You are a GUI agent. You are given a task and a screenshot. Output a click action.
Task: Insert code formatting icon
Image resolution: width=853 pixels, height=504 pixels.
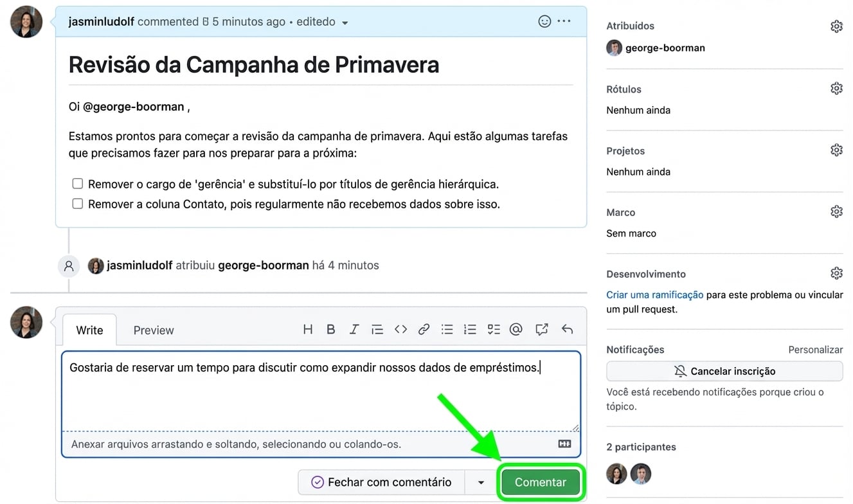(x=400, y=329)
